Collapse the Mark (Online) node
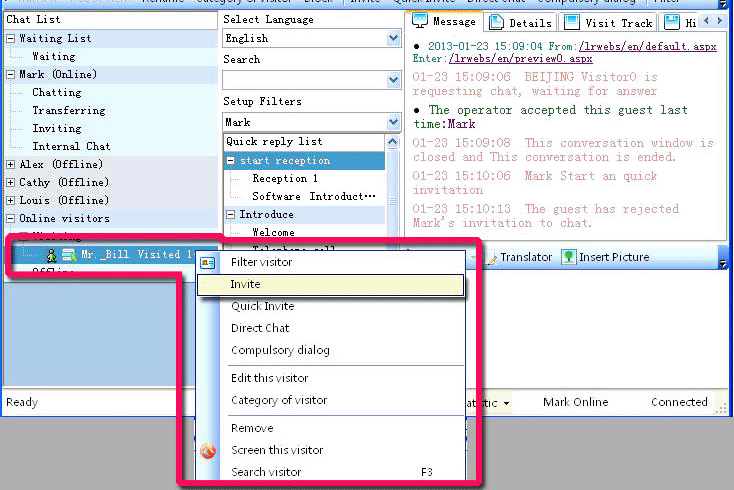Viewport: 734px width, 490px height. click(x=10, y=75)
